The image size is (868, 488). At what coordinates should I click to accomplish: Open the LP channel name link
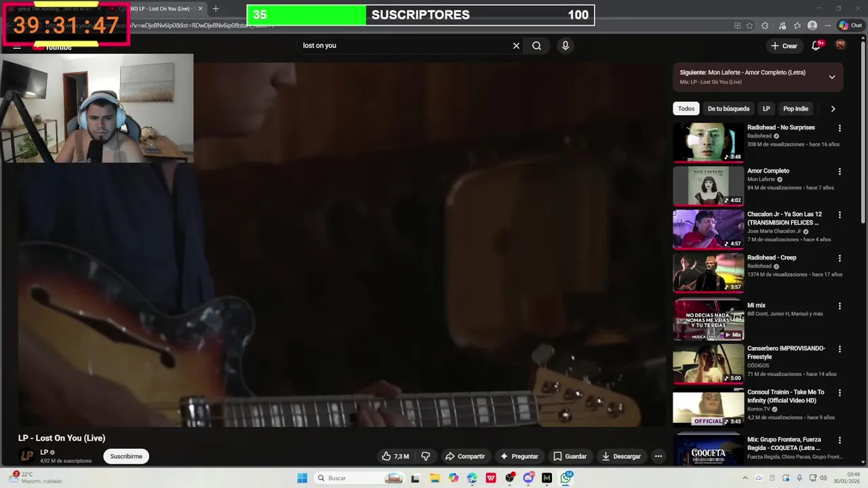click(x=44, y=452)
